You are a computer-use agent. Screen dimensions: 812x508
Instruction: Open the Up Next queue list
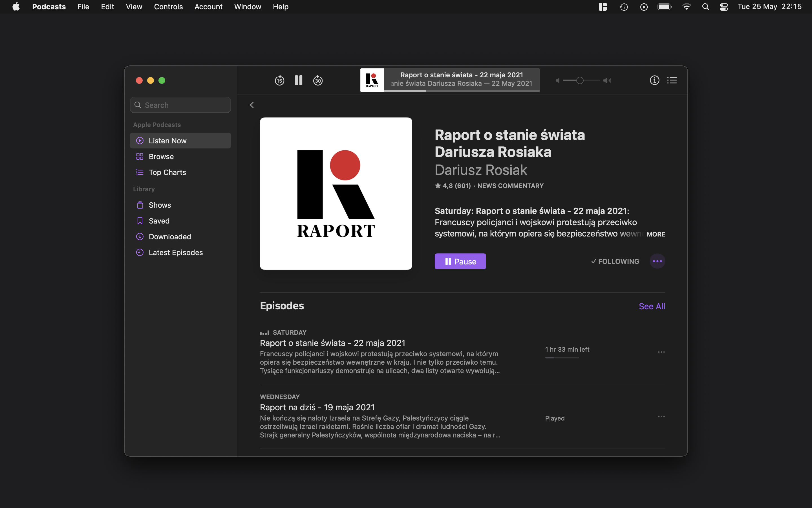coord(672,80)
